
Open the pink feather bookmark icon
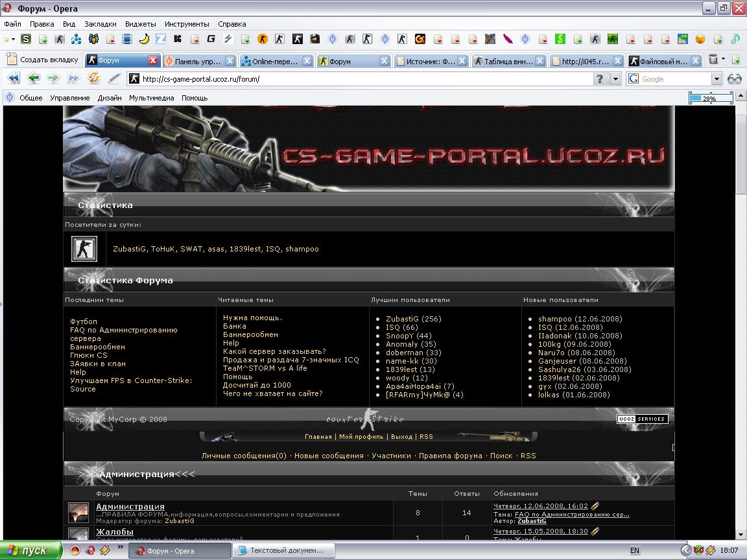(x=508, y=39)
